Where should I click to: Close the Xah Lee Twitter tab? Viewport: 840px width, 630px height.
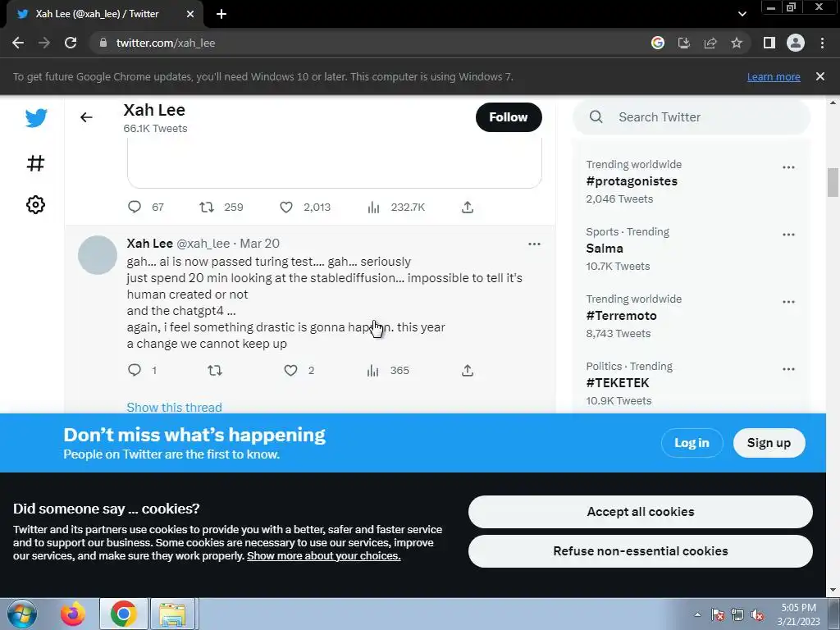click(x=190, y=14)
